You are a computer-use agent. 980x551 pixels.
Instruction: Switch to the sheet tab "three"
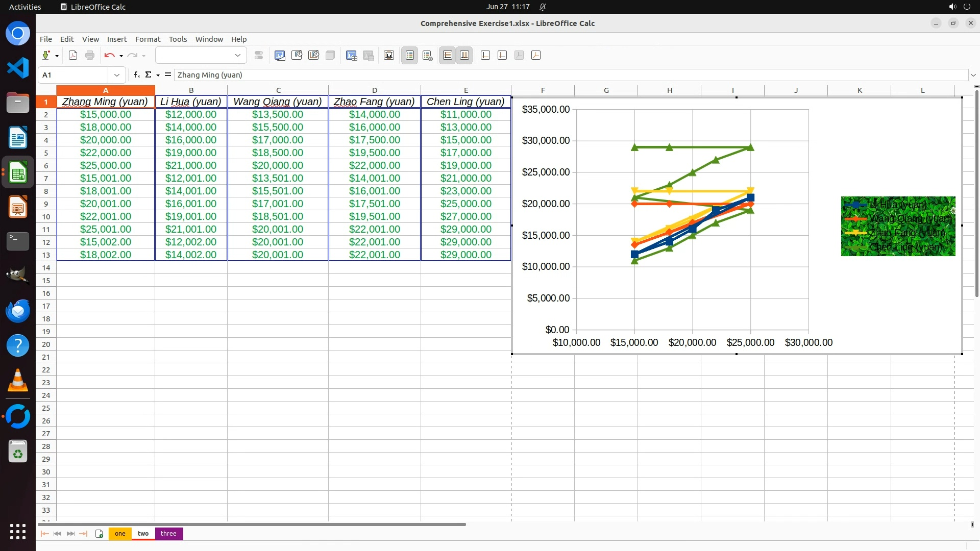coord(168,534)
